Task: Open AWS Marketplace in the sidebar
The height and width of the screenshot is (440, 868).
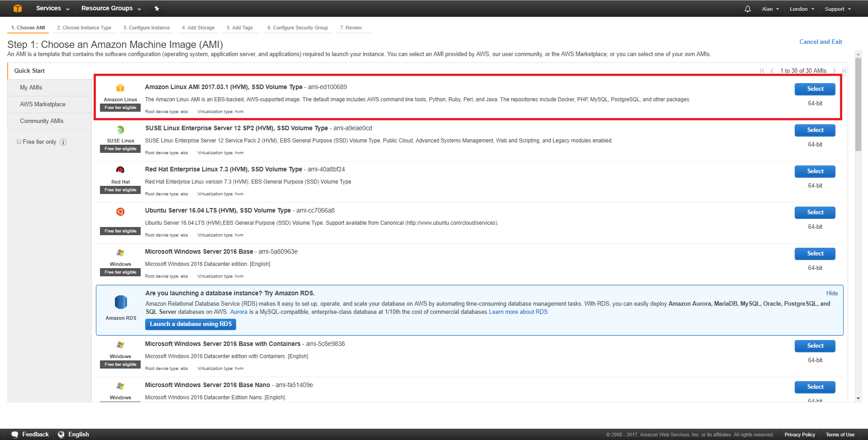Action: [50, 104]
